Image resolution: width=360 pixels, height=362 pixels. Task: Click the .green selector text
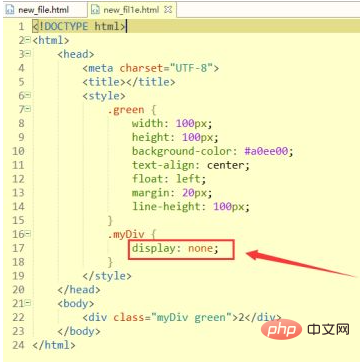[126, 110]
